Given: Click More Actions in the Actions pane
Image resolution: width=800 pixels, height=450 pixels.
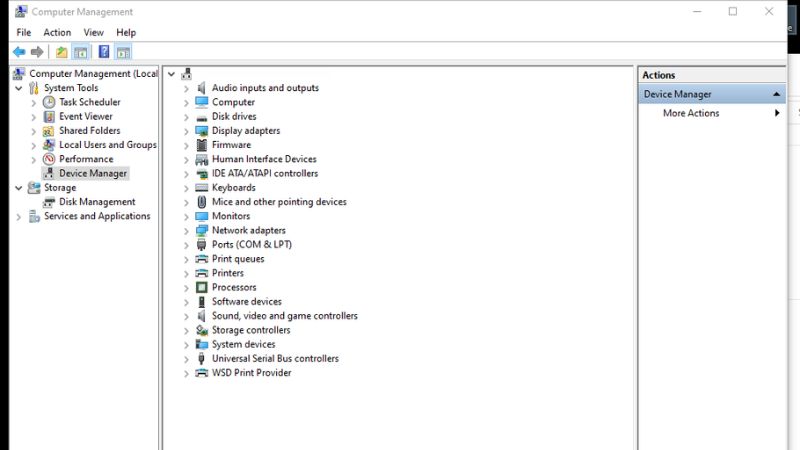Looking at the screenshot, I should (690, 113).
